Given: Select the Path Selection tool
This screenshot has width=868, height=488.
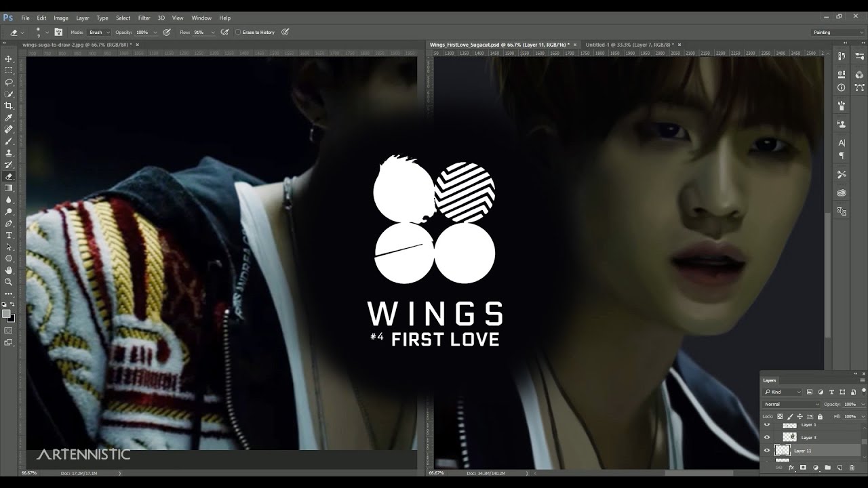Looking at the screenshot, I should tap(9, 247).
